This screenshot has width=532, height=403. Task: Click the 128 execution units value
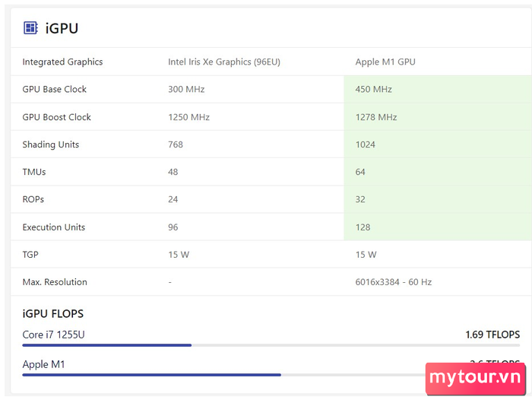(363, 227)
